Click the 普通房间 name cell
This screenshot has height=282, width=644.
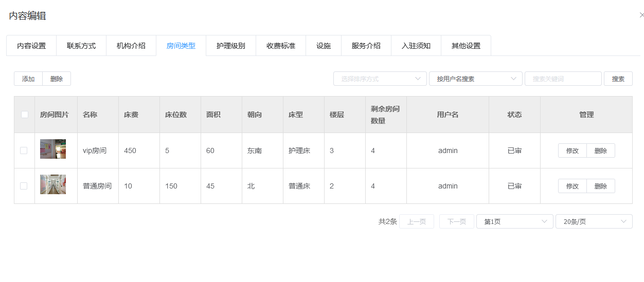coord(97,186)
